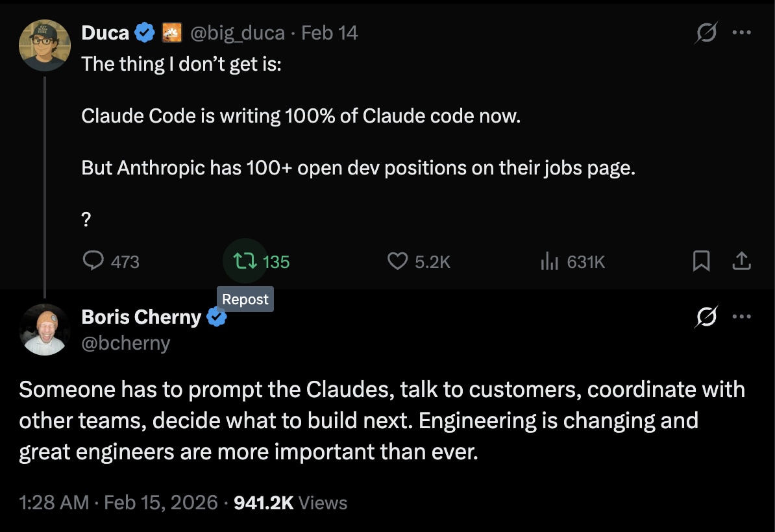
Task: Open Grok summary on Boris Cherny's reply
Action: 706,317
